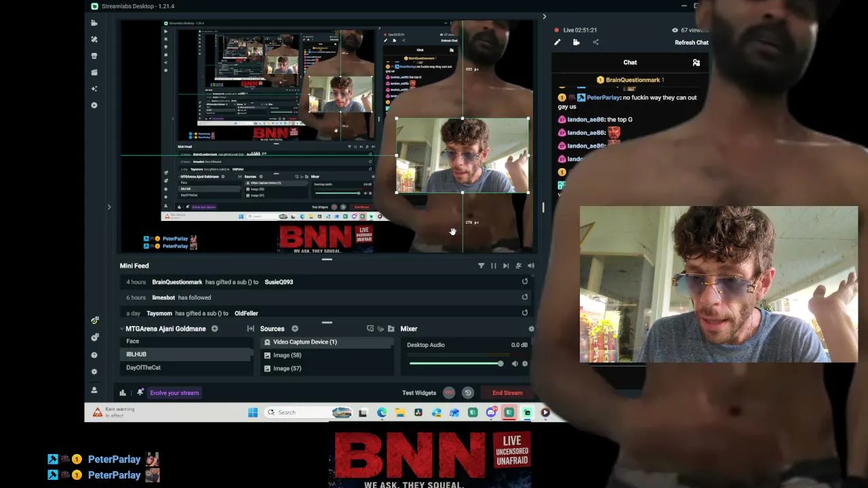Open the help question mark icon in the sidebar

click(94, 354)
